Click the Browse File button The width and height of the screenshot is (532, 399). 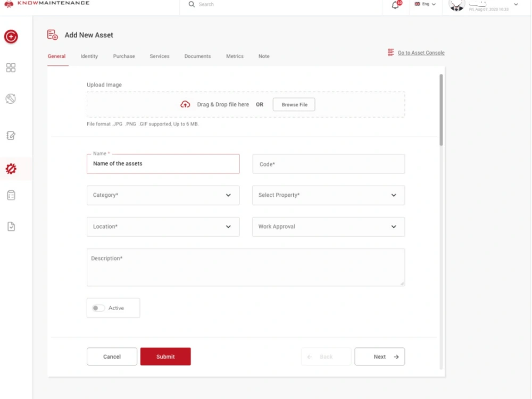(x=294, y=104)
